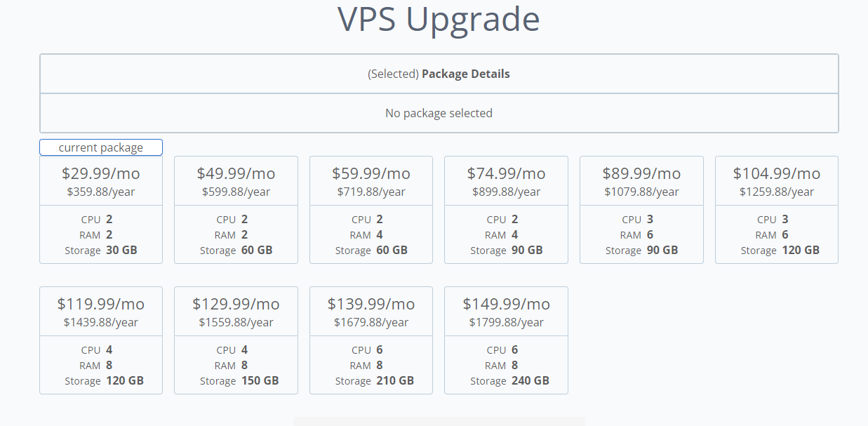Viewport: 868px width, 426px height.
Task: Choose the $139.99/mo package card
Action: tap(371, 340)
